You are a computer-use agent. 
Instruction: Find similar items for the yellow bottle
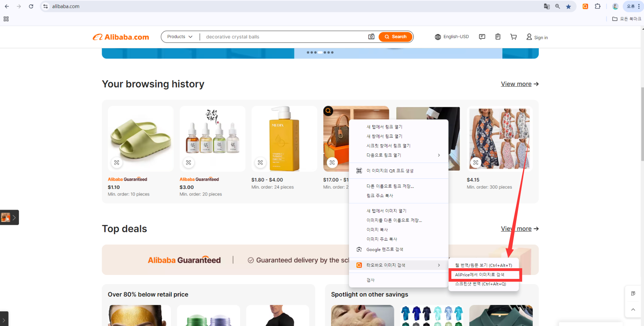pyautogui.click(x=260, y=163)
